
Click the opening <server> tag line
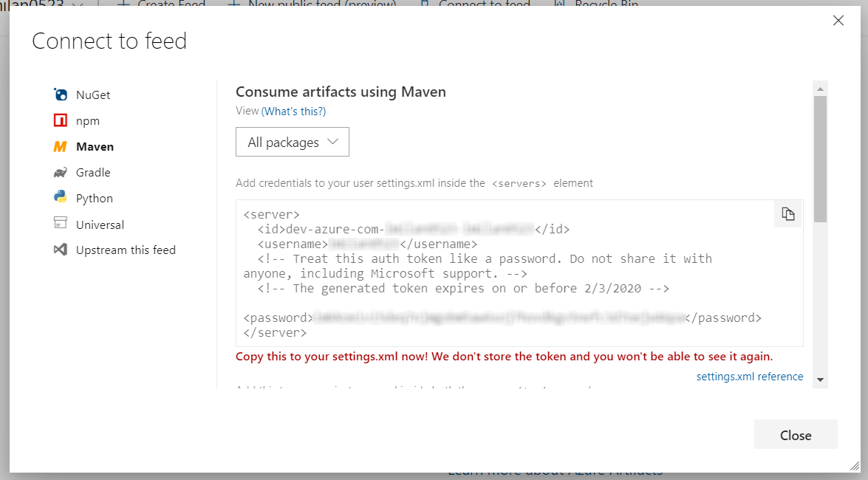pos(271,214)
